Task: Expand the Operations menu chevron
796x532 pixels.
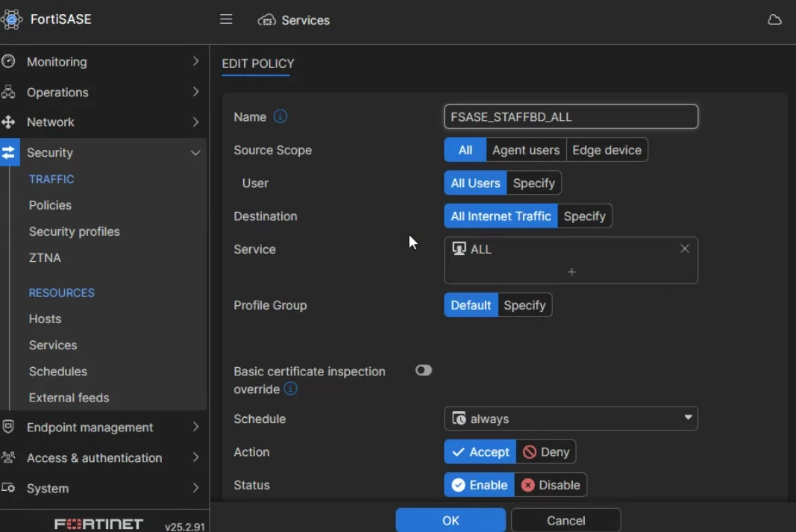Action: tap(195, 92)
